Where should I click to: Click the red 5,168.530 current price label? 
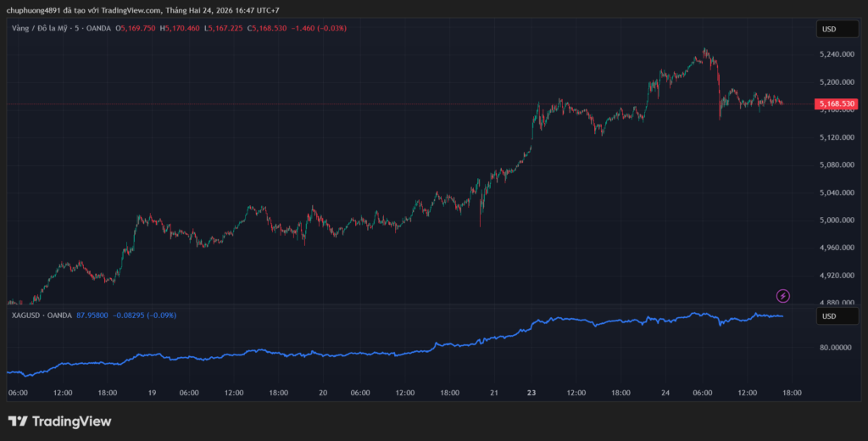click(x=837, y=104)
